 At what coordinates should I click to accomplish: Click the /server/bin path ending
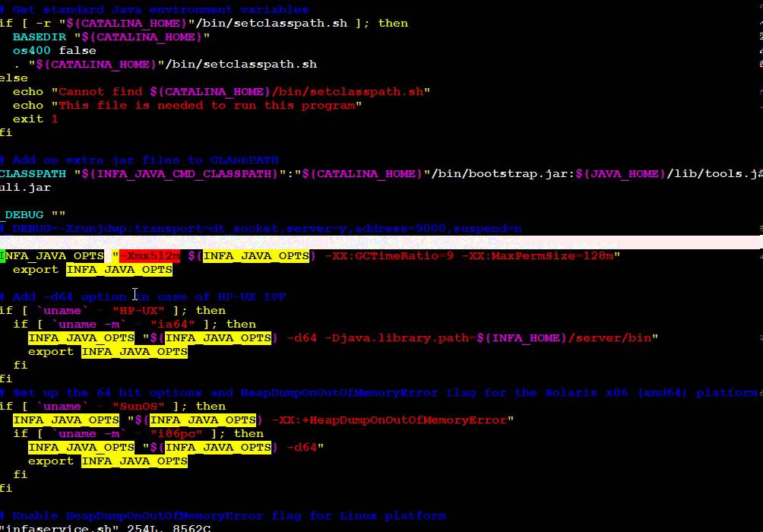(x=609, y=337)
